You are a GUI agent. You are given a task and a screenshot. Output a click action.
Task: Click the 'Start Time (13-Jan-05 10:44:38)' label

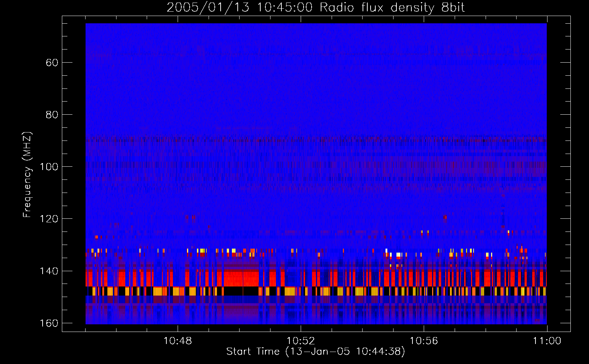tap(316, 352)
